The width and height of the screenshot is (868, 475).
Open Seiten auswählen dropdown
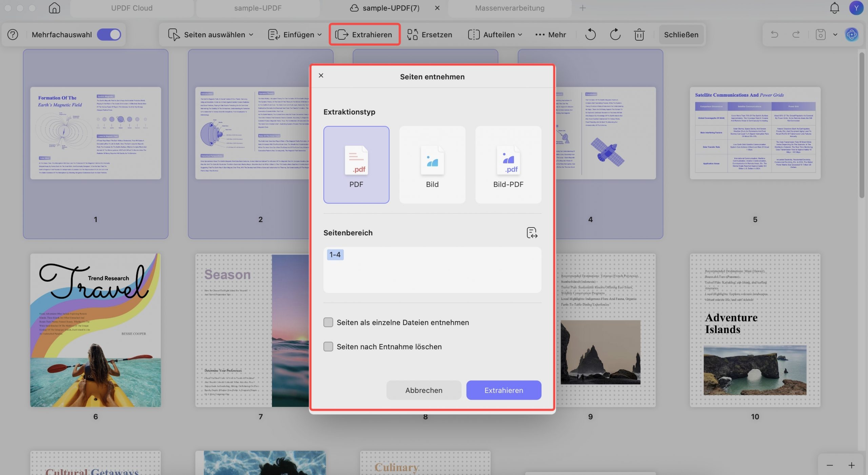[x=211, y=35]
